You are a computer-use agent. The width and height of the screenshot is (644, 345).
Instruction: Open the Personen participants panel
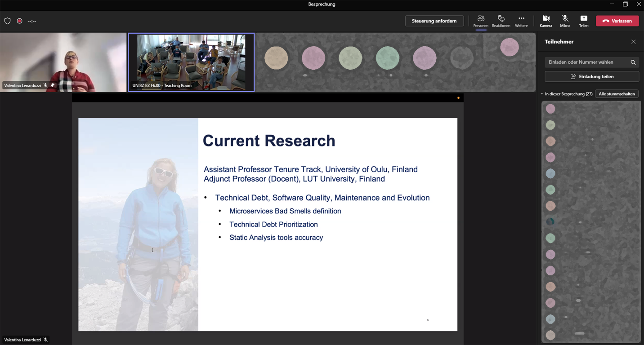pyautogui.click(x=481, y=21)
